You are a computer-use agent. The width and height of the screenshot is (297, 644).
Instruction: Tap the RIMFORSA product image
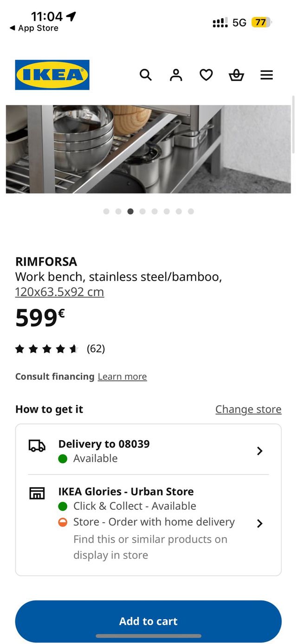(x=148, y=148)
